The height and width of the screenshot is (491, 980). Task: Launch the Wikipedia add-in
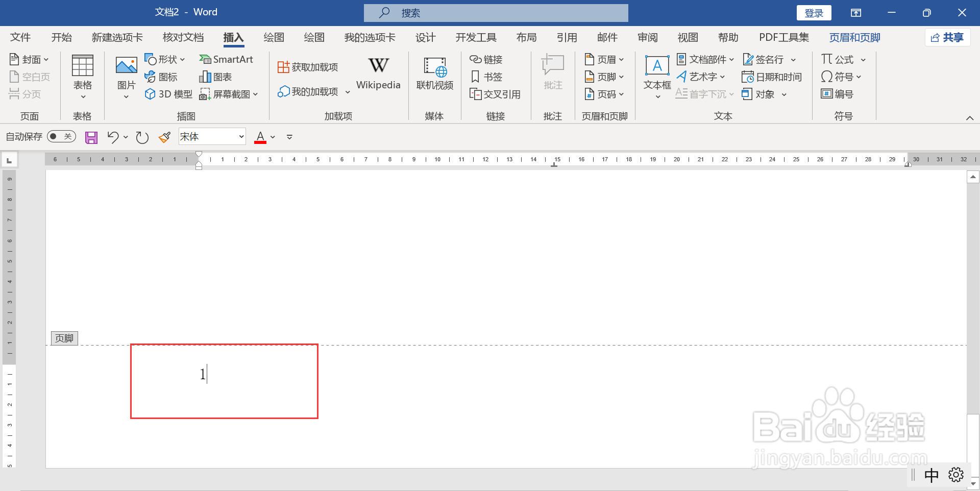coord(378,73)
